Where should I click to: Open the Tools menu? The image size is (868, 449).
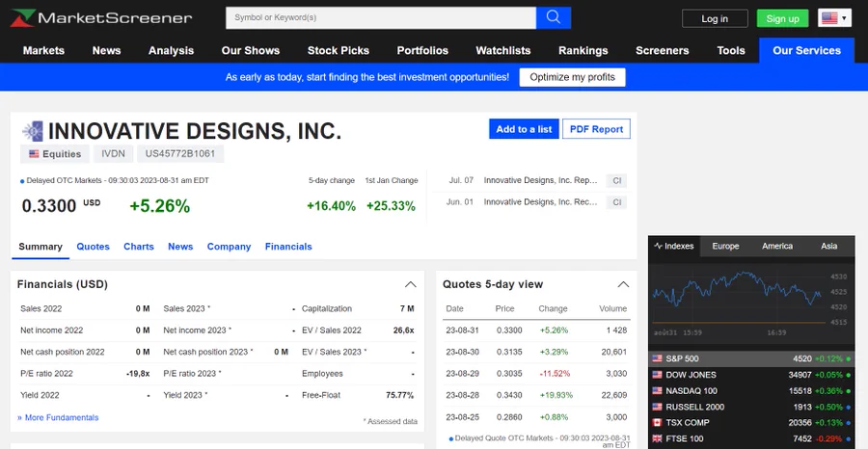pos(731,50)
